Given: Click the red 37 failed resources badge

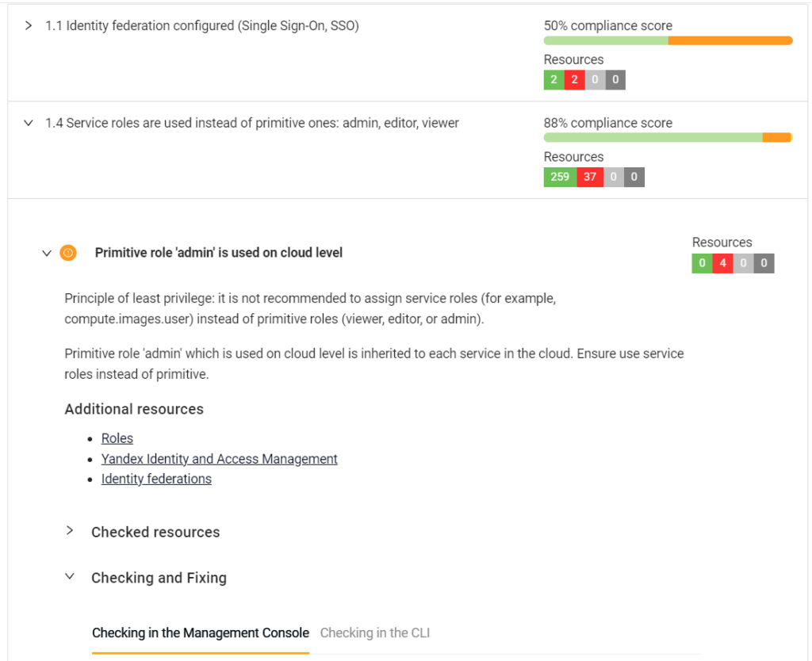Looking at the screenshot, I should (590, 177).
